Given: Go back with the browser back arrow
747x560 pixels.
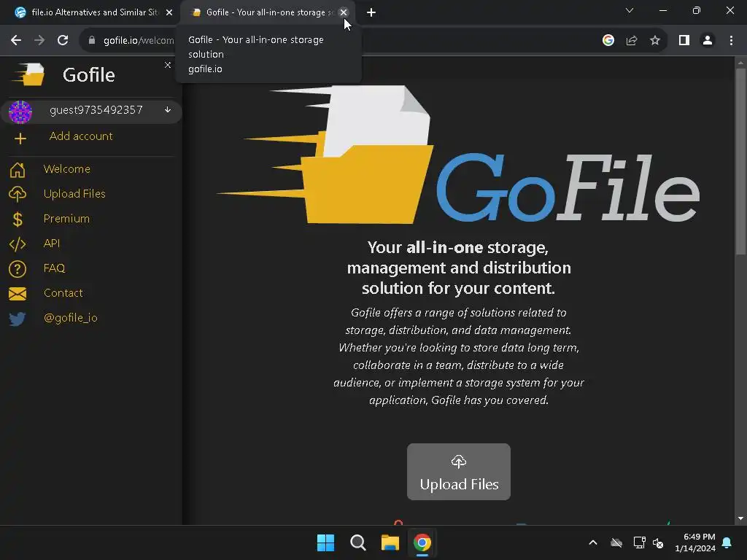Looking at the screenshot, I should coord(16,41).
